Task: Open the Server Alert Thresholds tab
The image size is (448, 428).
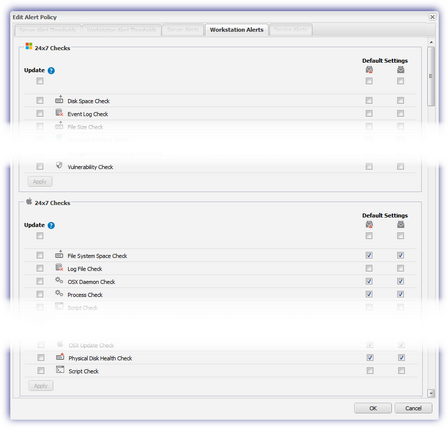Action: [x=48, y=30]
